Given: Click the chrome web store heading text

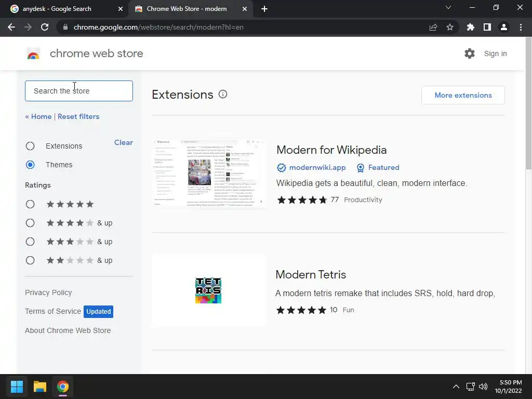Looking at the screenshot, I should 96,54.
